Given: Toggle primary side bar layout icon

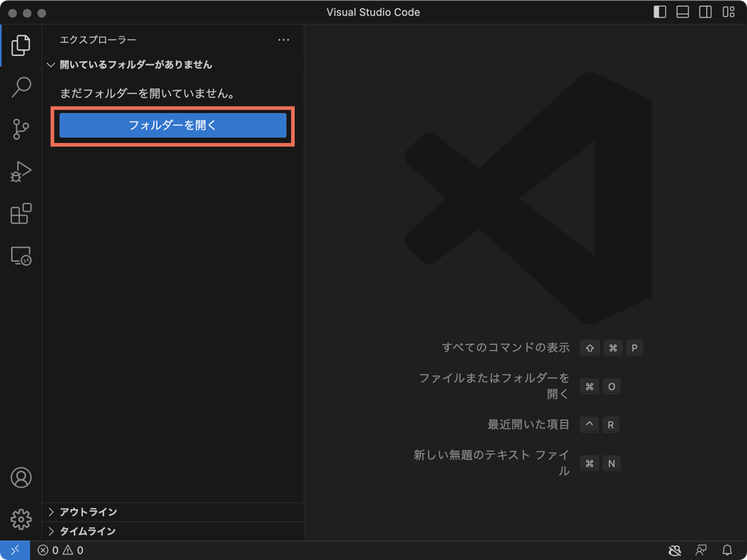Looking at the screenshot, I should pos(659,12).
